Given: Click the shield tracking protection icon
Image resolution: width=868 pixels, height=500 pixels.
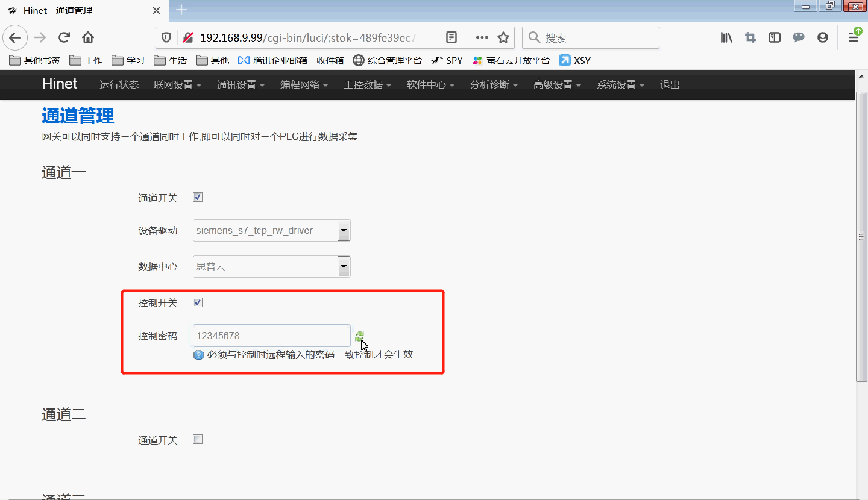Looking at the screenshot, I should click(x=166, y=37).
